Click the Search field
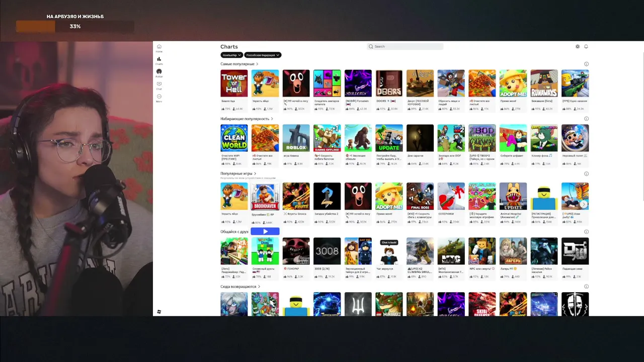Viewport: 644px width, 362px height. [406, 47]
